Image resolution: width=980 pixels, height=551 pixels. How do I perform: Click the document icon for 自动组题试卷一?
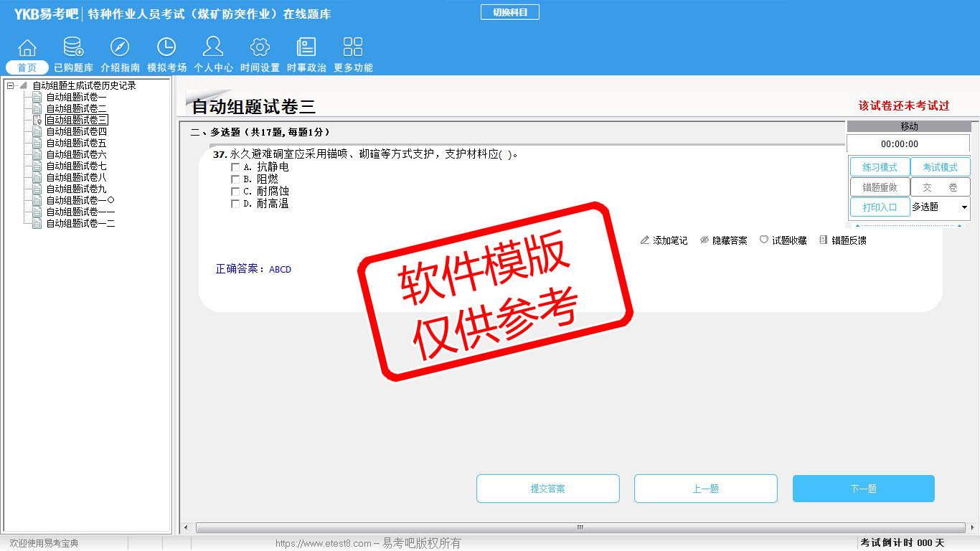click(x=37, y=97)
